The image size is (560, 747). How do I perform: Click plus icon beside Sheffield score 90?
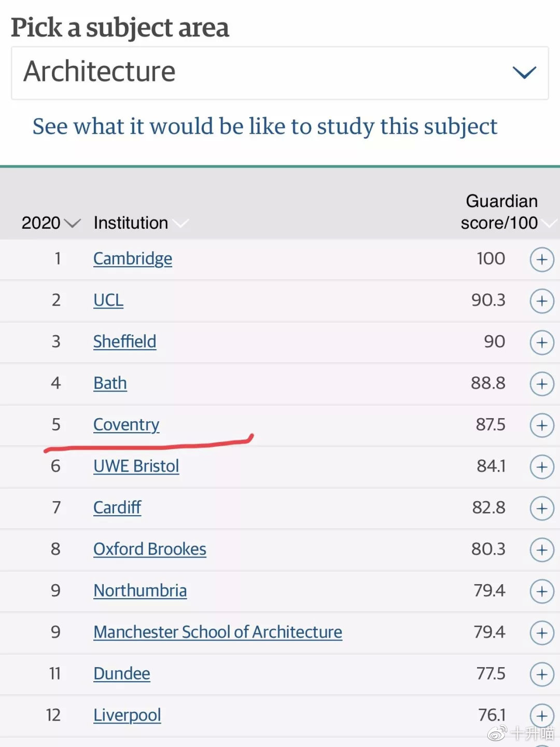point(542,342)
